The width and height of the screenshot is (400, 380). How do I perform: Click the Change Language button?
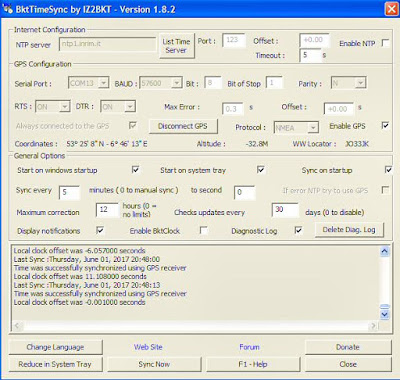coord(55,347)
